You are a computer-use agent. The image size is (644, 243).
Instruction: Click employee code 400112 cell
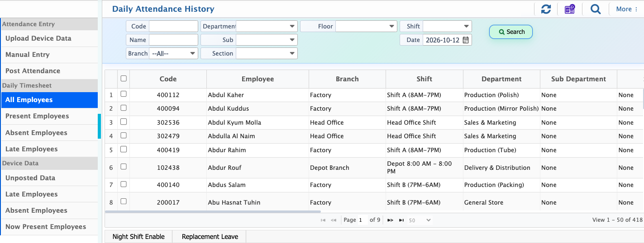tap(168, 95)
